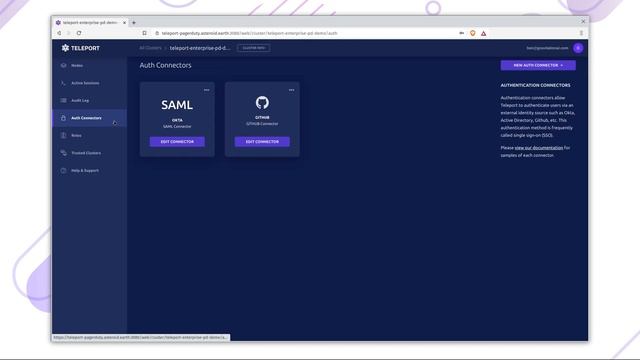Open the browser menu kebab icon

tap(581, 33)
